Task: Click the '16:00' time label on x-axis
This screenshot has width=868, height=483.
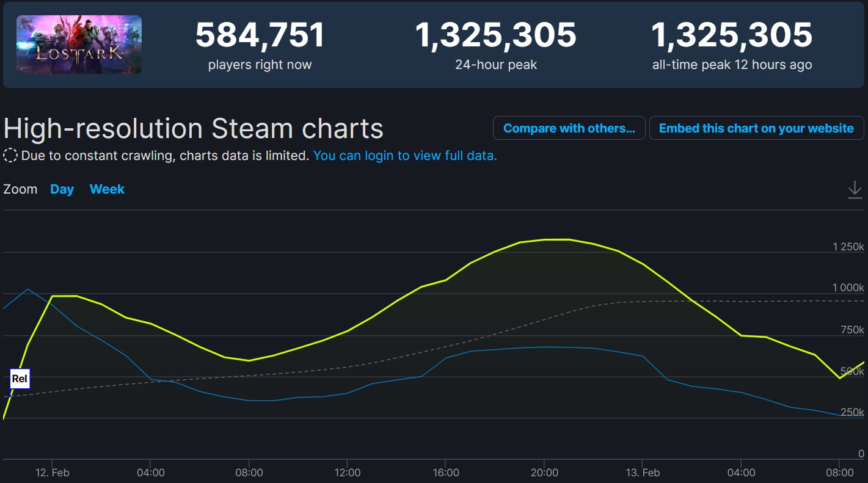Action: pos(446,473)
